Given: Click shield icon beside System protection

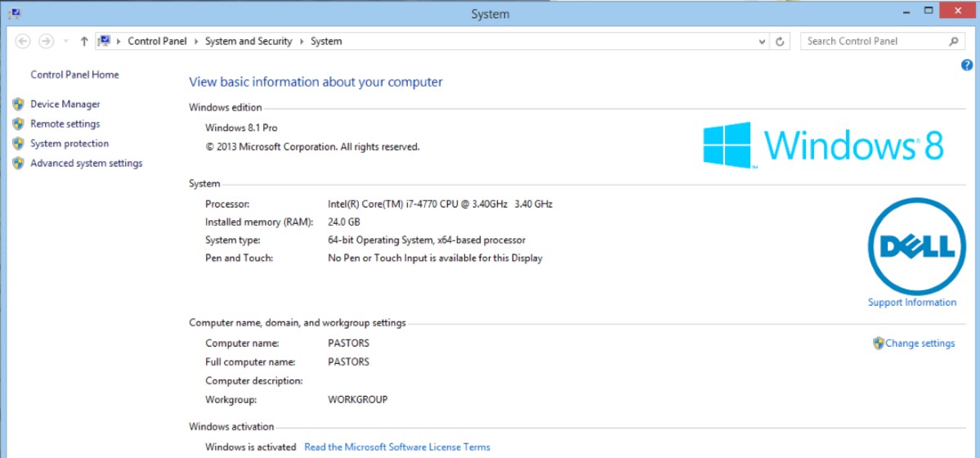Looking at the screenshot, I should pyautogui.click(x=18, y=143).
